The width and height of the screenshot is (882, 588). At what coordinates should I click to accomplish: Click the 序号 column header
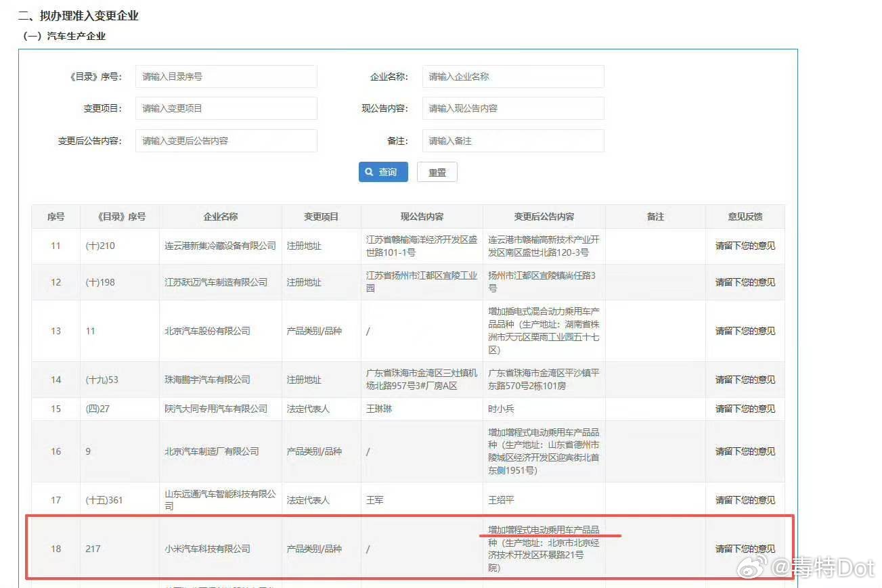tap(56, 217)
